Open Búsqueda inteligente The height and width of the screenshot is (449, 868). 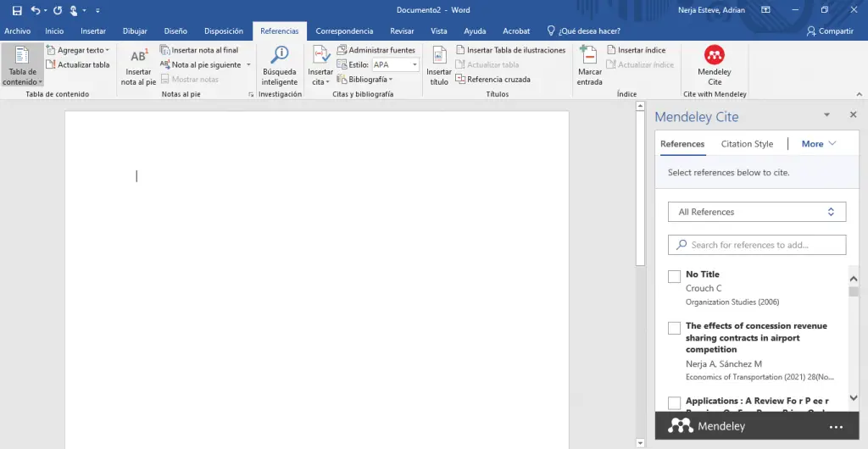(x=280, y=66)
